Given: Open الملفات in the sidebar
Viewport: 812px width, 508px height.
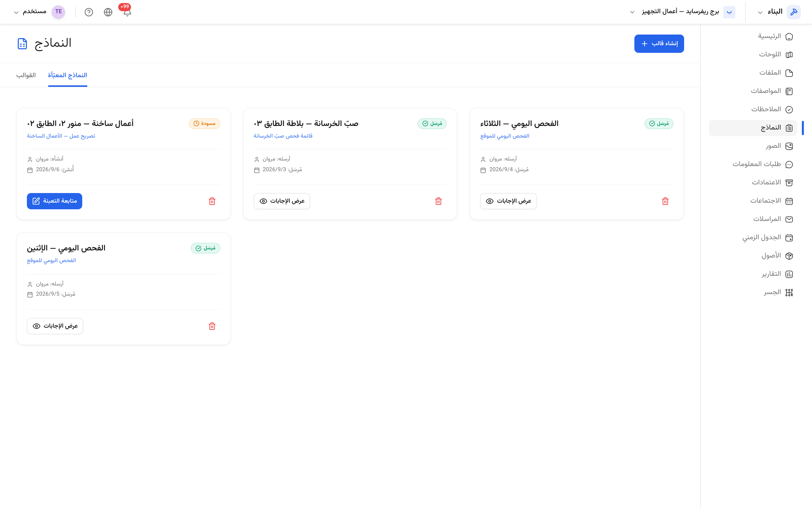Looking at the screenshot, I should point(753,73).
